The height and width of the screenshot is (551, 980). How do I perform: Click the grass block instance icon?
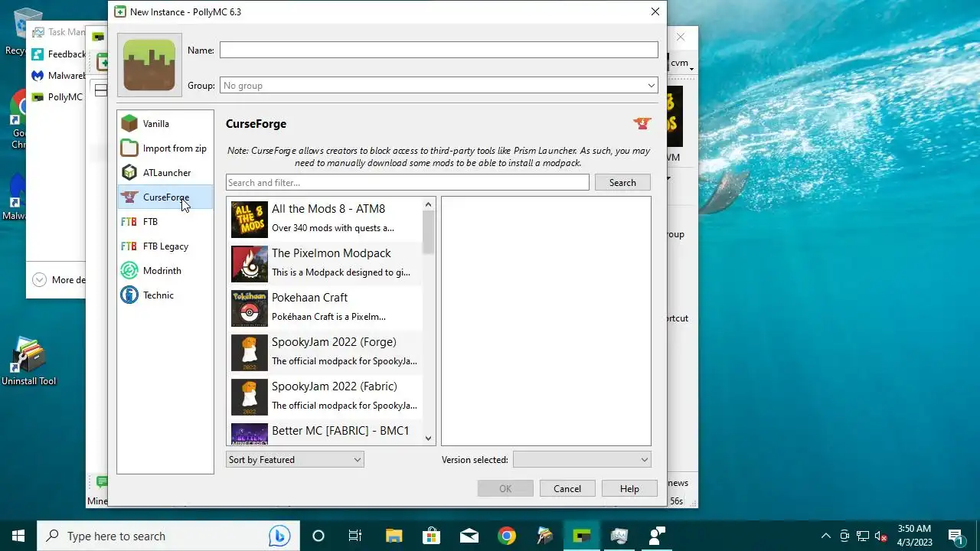tap(150, 64)
